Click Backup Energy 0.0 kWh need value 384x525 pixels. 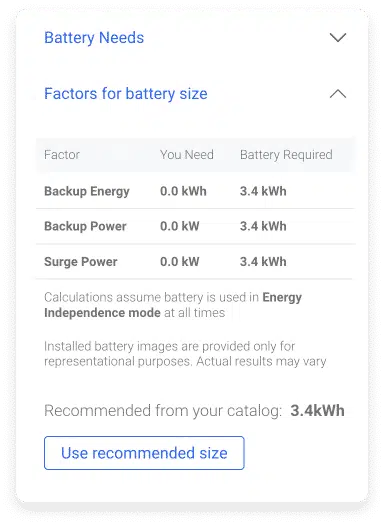183,191
